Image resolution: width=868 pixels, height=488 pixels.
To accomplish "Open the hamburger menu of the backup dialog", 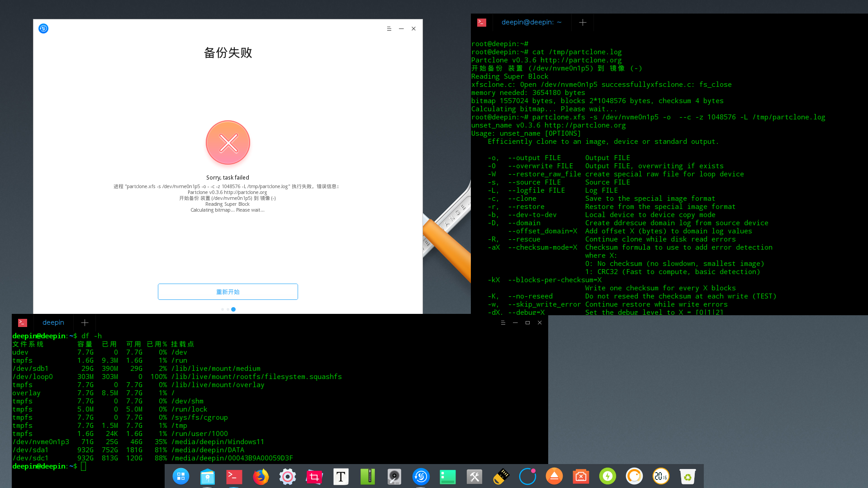I will [x=389, y=28].
